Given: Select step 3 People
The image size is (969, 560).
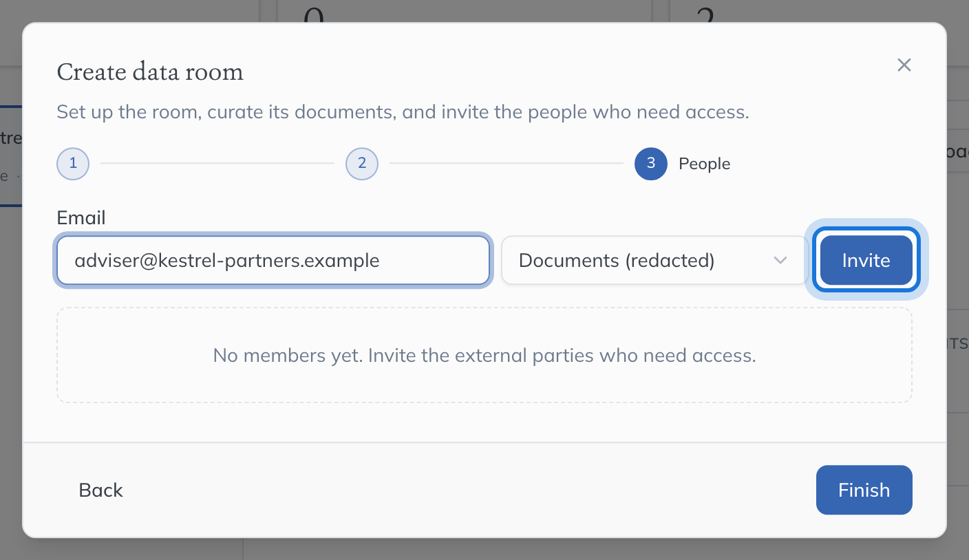Looking at the screenshot, I should coord(683,164).
